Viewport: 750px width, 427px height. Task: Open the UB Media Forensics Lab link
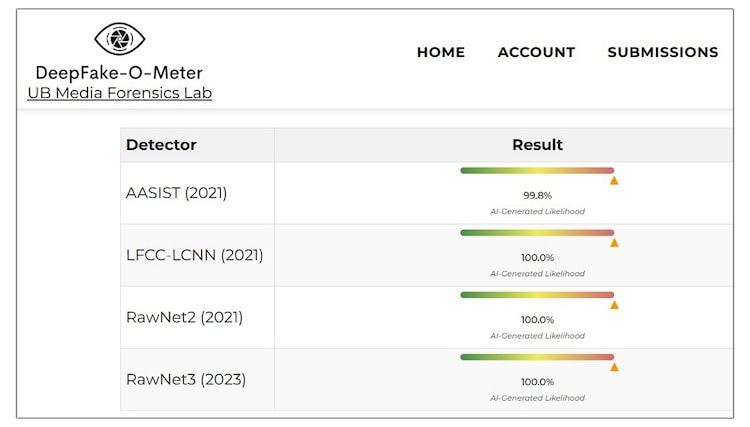pos(120,93)
